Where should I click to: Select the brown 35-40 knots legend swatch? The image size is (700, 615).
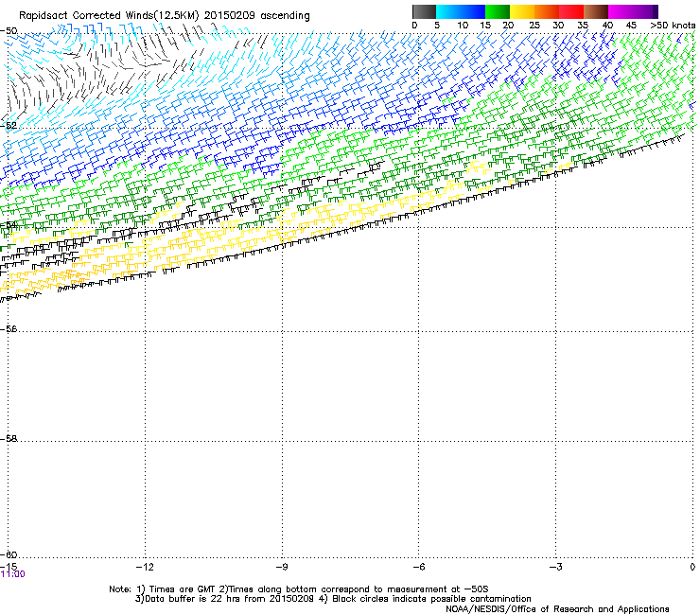pyautogui.click(x=596, y=11)
